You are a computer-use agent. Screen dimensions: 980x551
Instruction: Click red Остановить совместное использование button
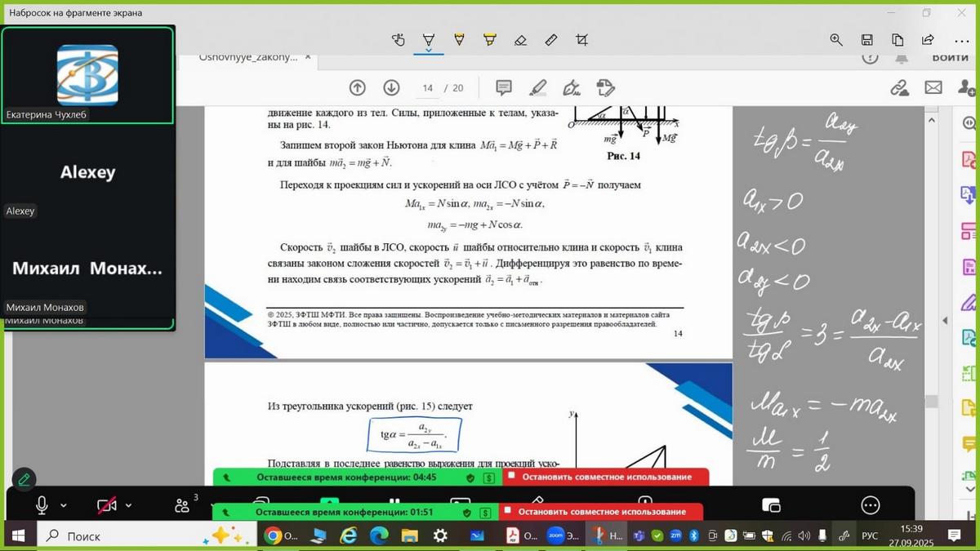coord(605,477)
